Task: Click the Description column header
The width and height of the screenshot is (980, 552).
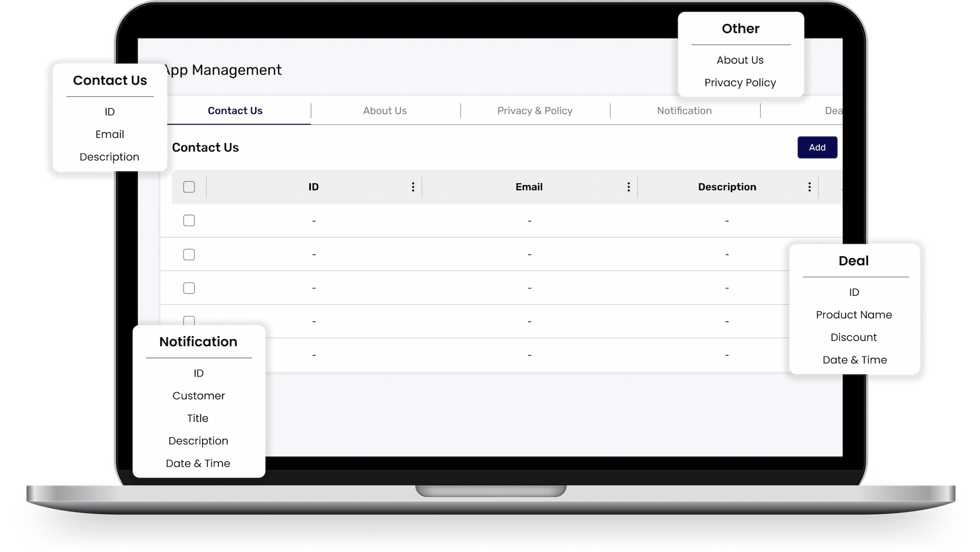Action: click(x=727, y=187)
